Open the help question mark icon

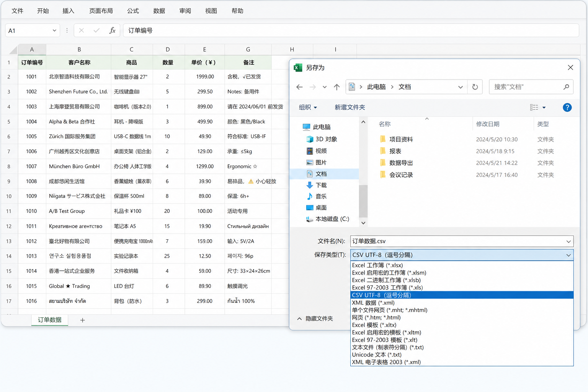pos(567,108)
